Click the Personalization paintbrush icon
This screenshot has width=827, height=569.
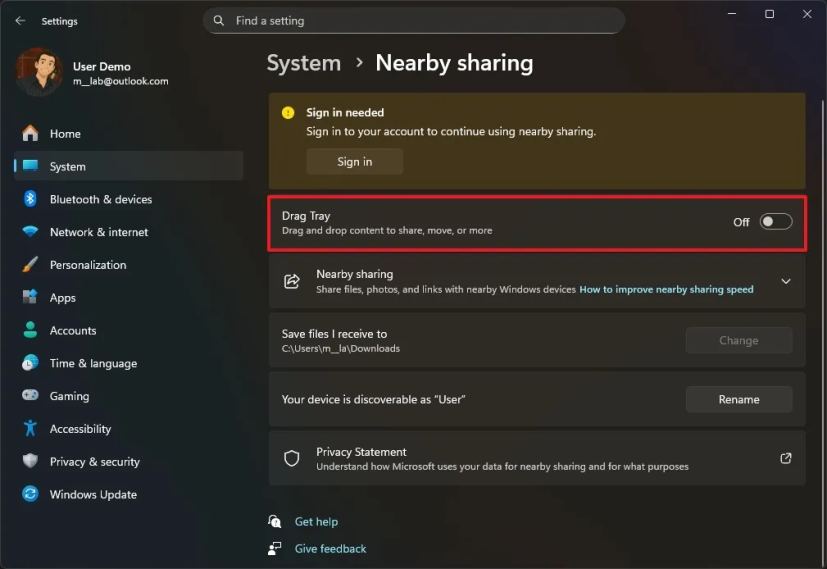point(30,265)
